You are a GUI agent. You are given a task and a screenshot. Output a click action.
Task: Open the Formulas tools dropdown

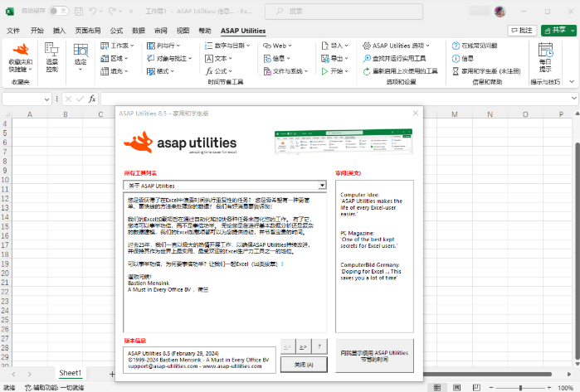point(218,71)
